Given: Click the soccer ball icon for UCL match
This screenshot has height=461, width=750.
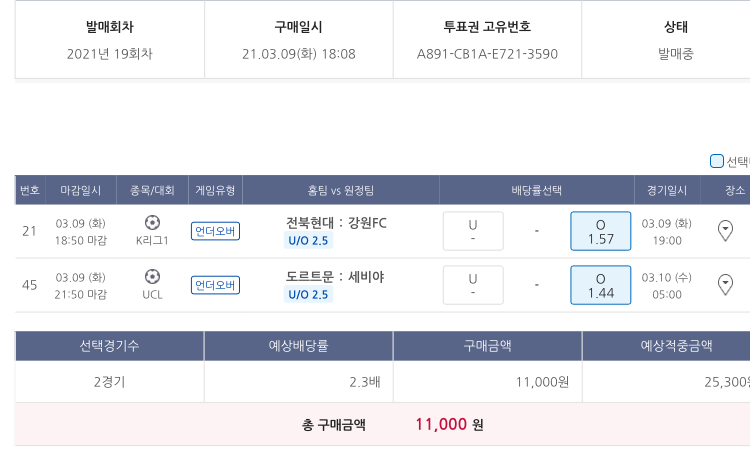Looking at the screenshot, I should tap(152, 276).
